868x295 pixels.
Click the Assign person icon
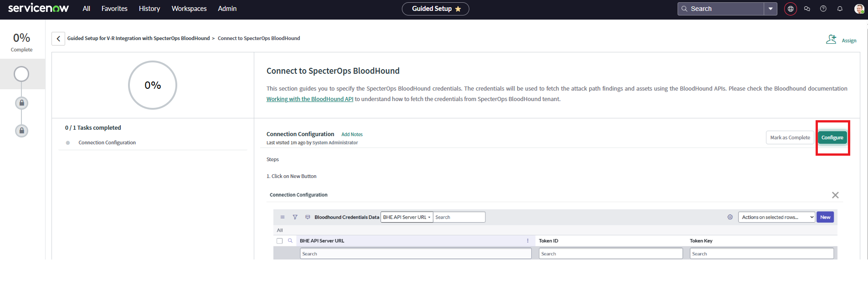click(831, 40)
